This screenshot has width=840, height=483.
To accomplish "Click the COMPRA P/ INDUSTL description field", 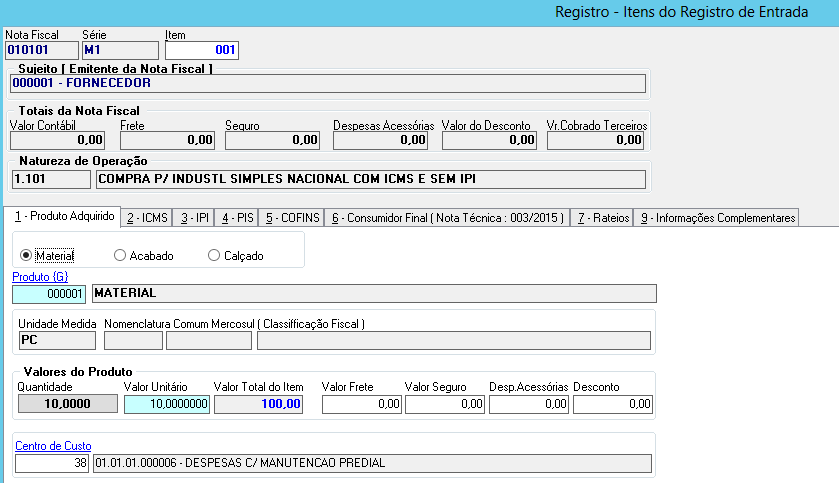I will click(x=371, y=179).
